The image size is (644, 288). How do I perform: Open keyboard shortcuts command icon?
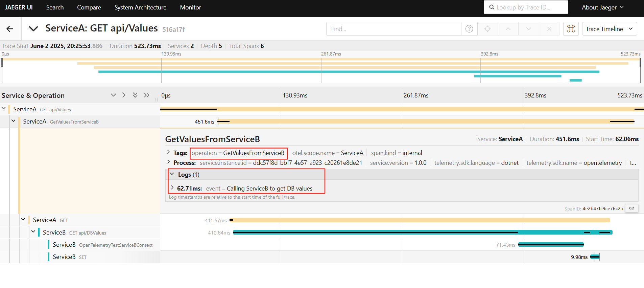coord(571,29)
